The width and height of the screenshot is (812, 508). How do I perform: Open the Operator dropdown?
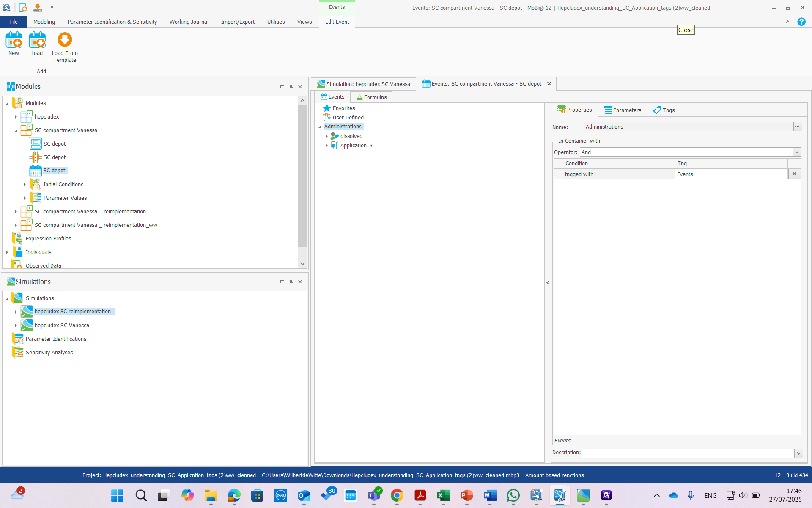797,152
